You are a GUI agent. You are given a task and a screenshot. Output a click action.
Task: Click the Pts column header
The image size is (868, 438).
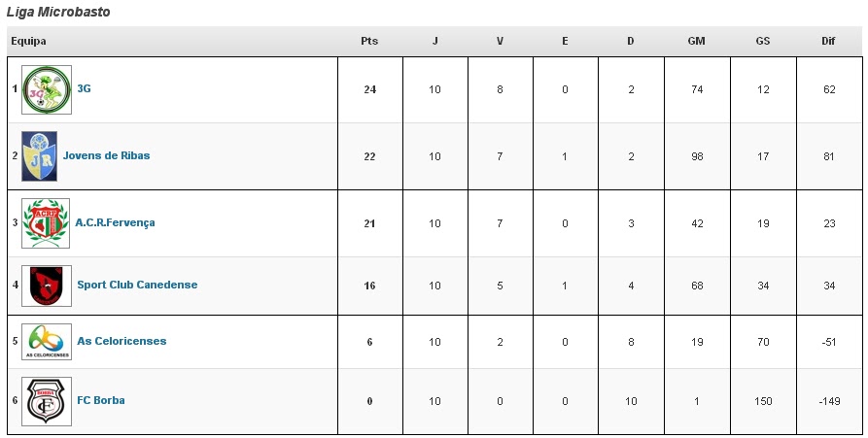[x=369, y=41]
